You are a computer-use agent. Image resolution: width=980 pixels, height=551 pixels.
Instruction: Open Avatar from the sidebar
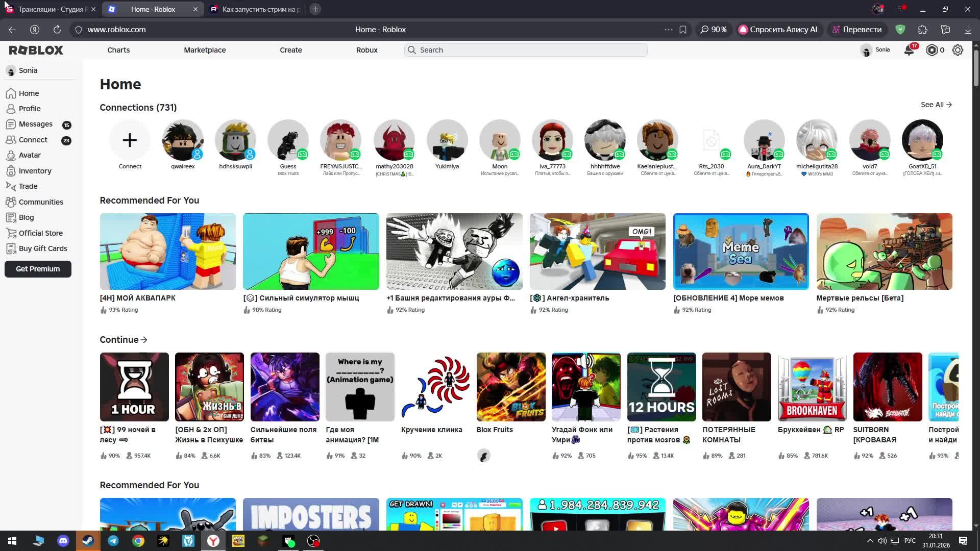point(30,155)
